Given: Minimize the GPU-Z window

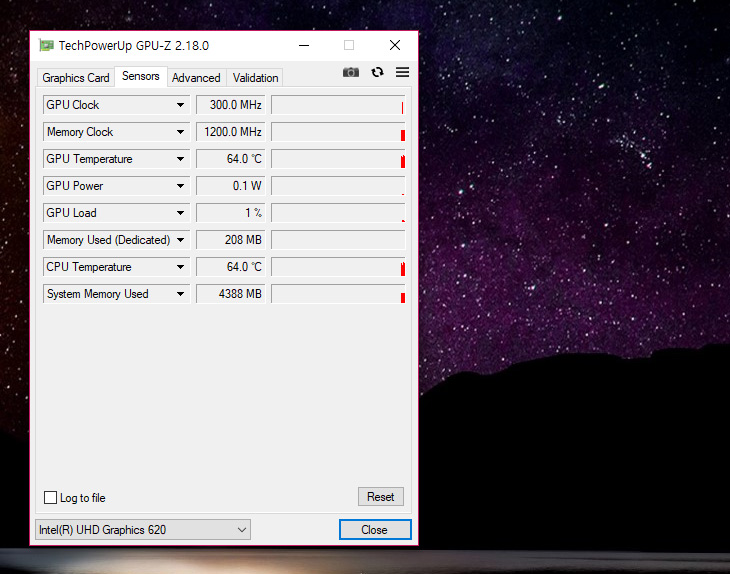Looking at the screenshot, I should (x=304, y=45).
